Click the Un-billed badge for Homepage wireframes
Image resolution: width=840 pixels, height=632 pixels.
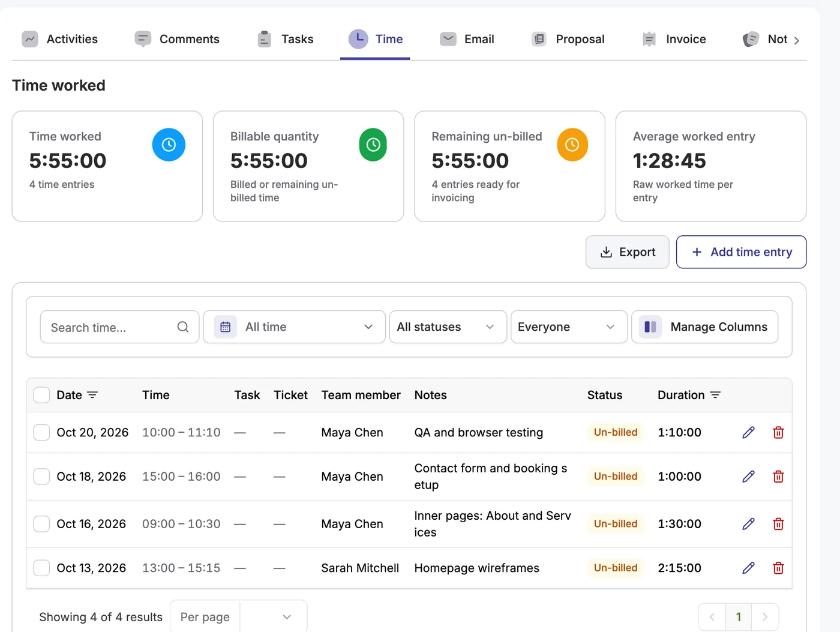616,568
